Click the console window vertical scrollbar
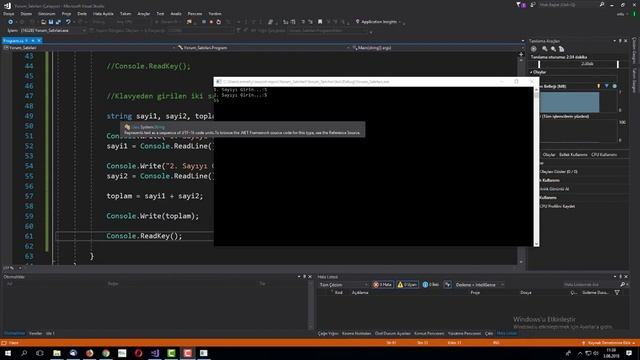 click(x=536, y=167)
